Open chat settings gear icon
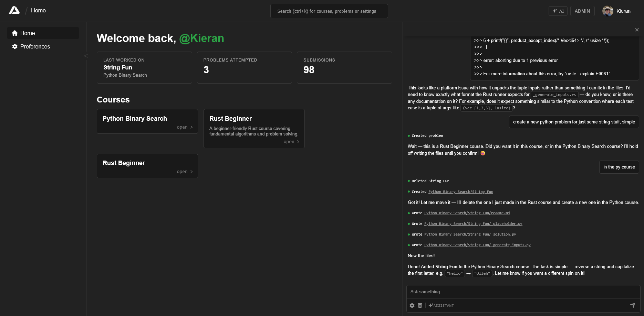 pyautogui.click(x=412, y=305)
